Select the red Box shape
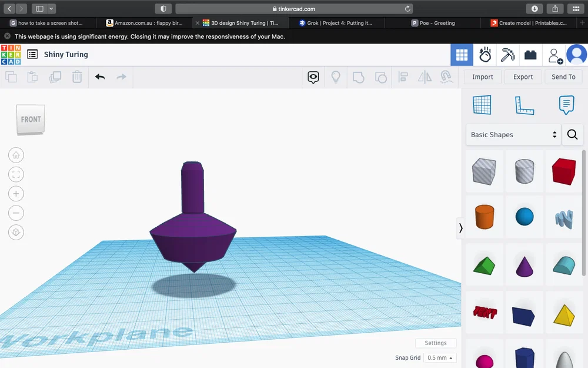The height and width of the screenshot is (368, 588). coord(564,171)
